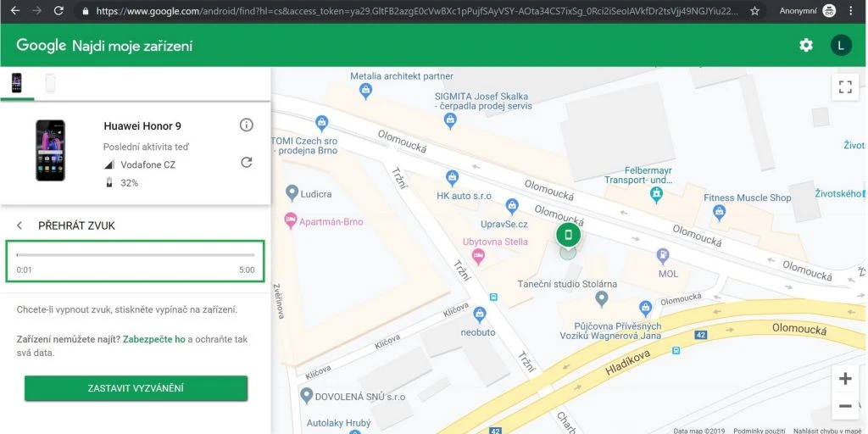
Task: Toggle fullscreen map view
Action: coord(844,86)
